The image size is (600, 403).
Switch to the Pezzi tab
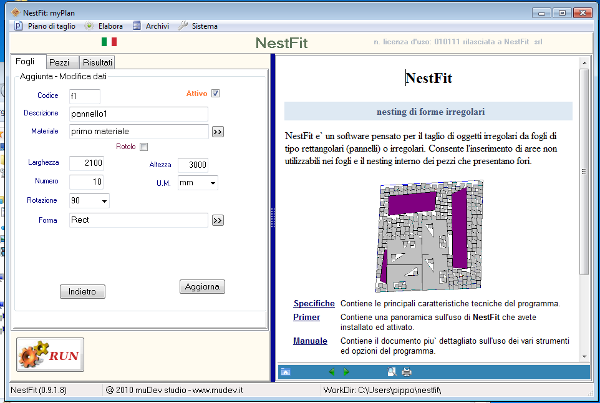[x=62, y=62]
